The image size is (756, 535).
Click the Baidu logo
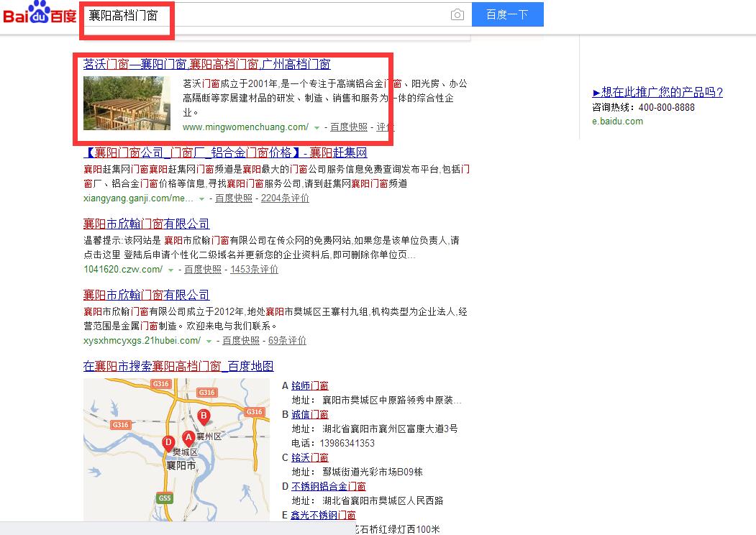click(40, 13)
